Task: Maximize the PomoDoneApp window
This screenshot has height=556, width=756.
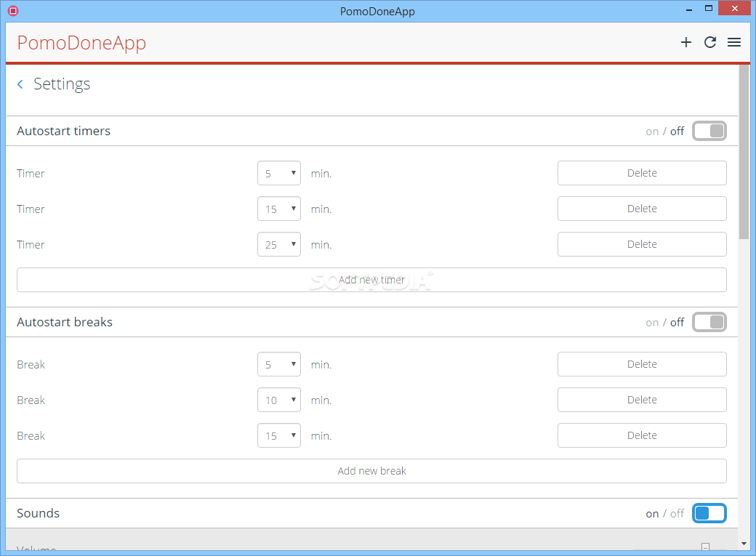Action: tap(708, 8)
